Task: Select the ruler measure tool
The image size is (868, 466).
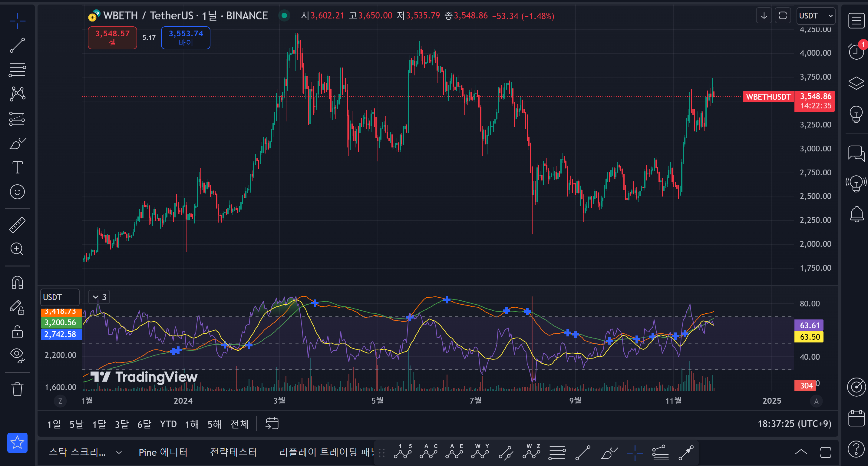Action: 17,225
